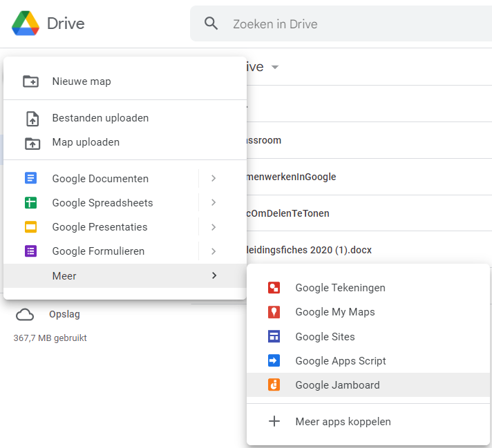Click the Google Spreadsheets green icon
The height and width of the screenshot is (448, 492).
click(x=30, y=202)
